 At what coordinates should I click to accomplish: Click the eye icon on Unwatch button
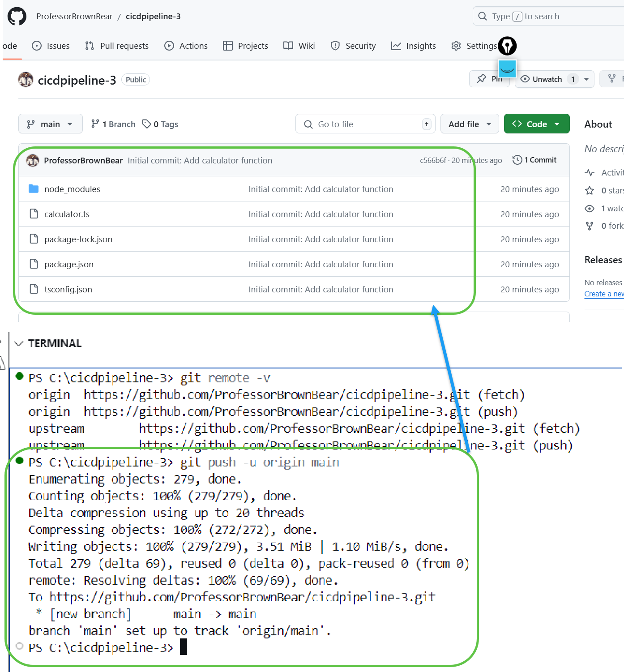[x=525, y=79]
